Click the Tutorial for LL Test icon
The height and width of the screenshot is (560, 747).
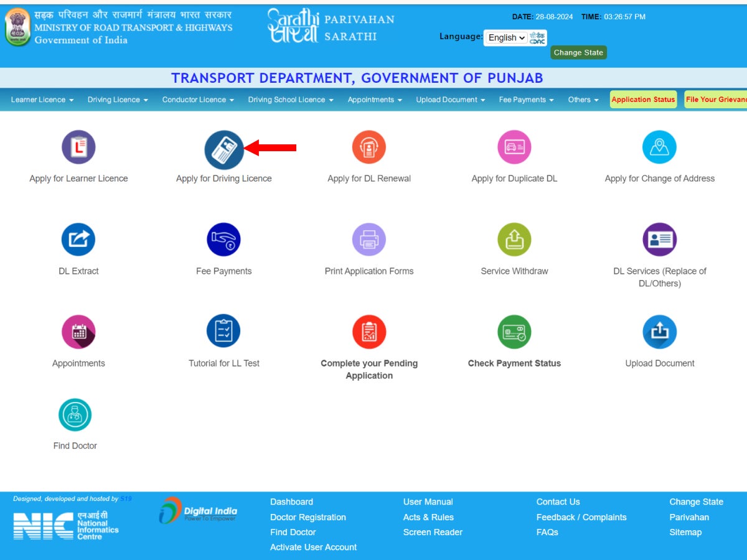[223, 332]
